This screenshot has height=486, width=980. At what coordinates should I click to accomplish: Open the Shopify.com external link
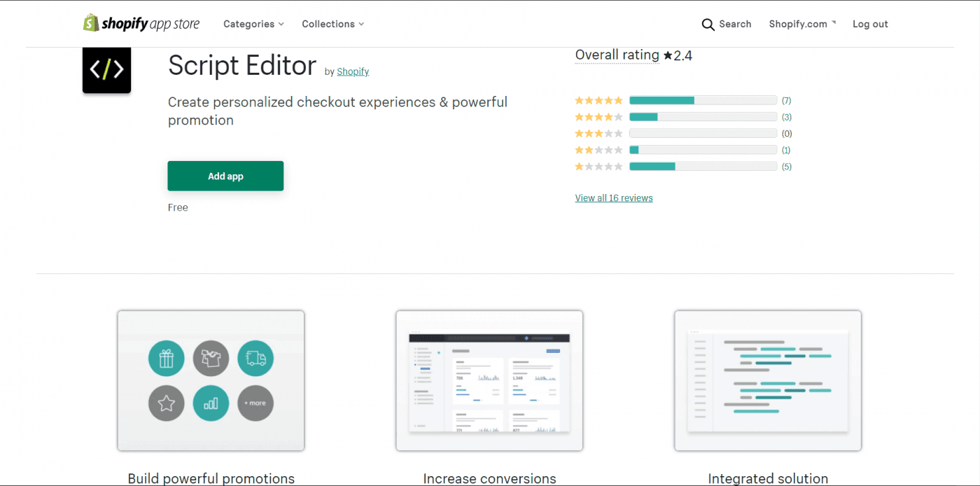point(802,24)
